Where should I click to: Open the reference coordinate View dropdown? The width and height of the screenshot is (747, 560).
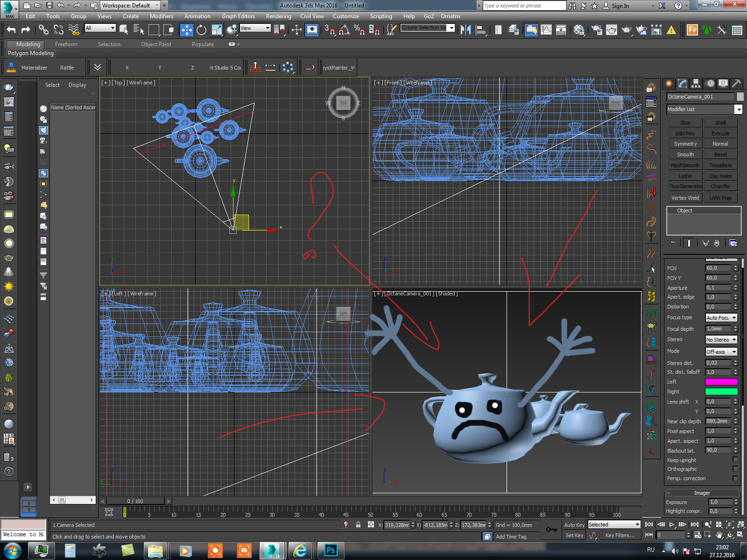(255, 28)
